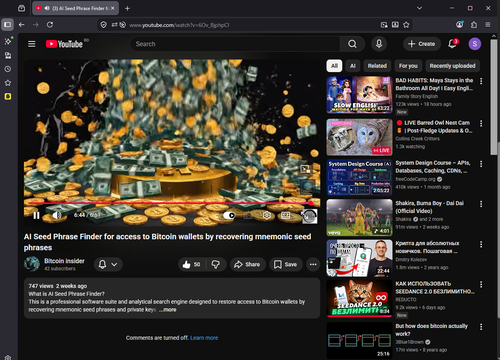Reload the current page

click(x=50, y=25)
